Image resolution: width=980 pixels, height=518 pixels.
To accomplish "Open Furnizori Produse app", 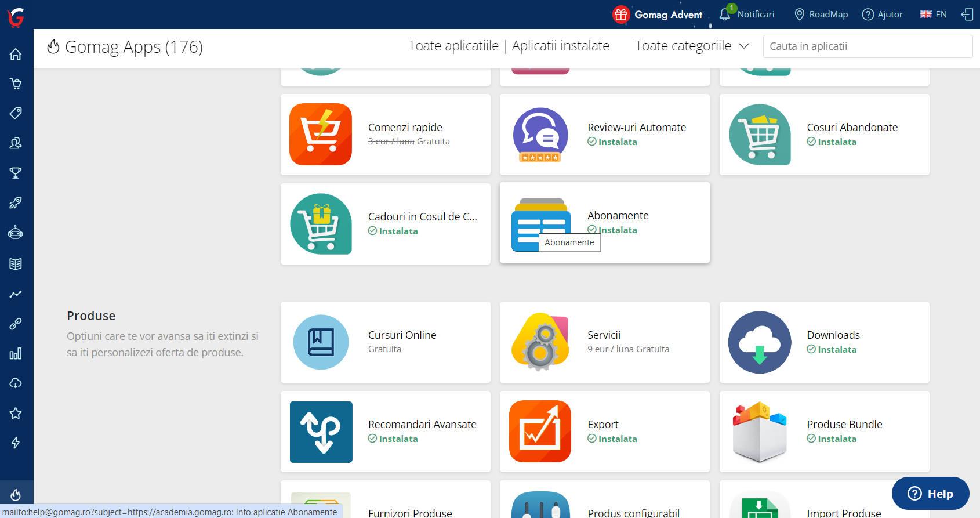I will click(386, 499).
